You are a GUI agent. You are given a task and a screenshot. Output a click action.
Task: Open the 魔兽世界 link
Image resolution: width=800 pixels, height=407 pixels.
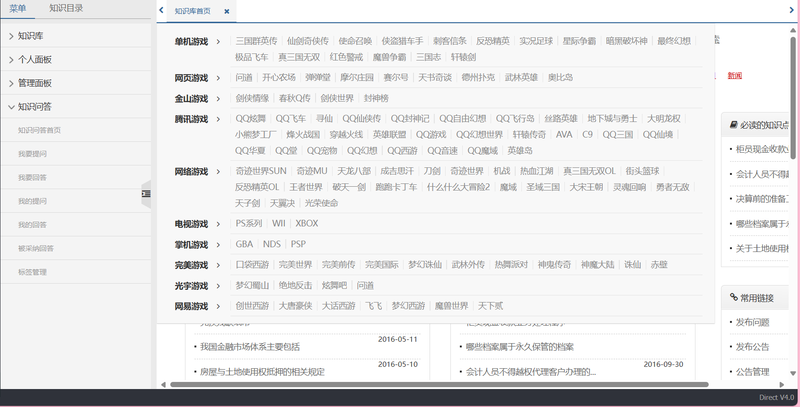452,306
